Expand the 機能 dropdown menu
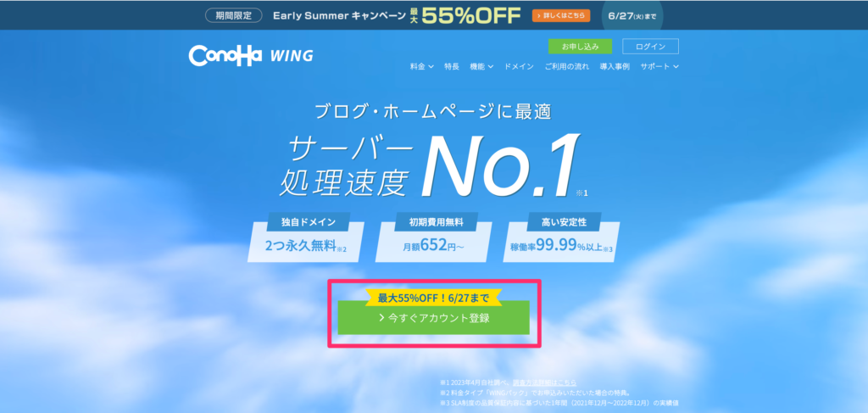The image size is (868, 413). 481,66
